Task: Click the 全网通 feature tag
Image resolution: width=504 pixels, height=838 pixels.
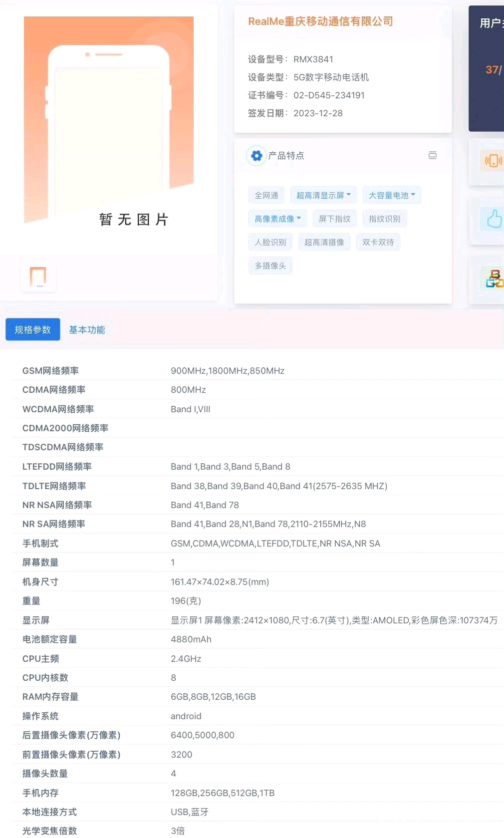Action: (266, 195)
